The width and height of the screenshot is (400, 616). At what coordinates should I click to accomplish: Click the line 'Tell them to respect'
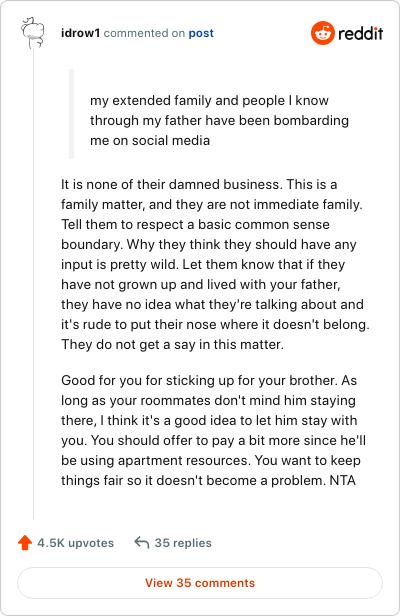[195, 224]
